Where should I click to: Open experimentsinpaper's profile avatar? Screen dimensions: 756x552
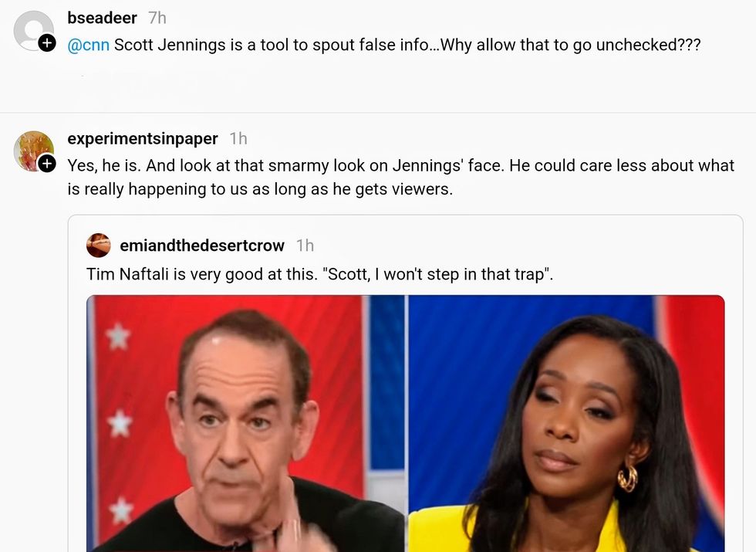coord(34,151)
